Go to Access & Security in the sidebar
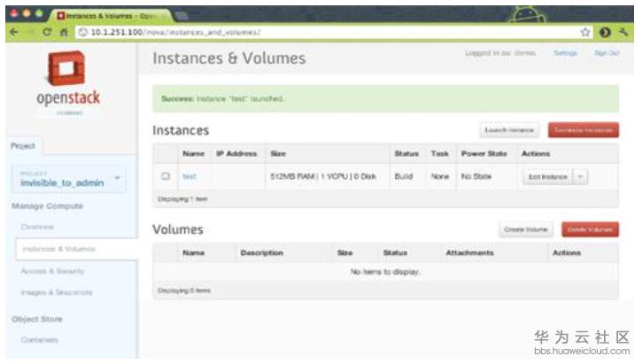 tap(52, 271)
